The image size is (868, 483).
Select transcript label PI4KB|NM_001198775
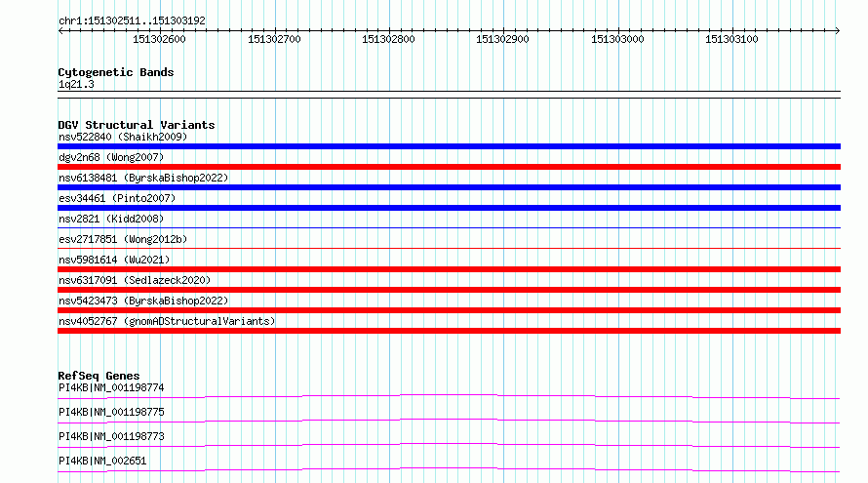pyautogui.click(x=111, y=412)
